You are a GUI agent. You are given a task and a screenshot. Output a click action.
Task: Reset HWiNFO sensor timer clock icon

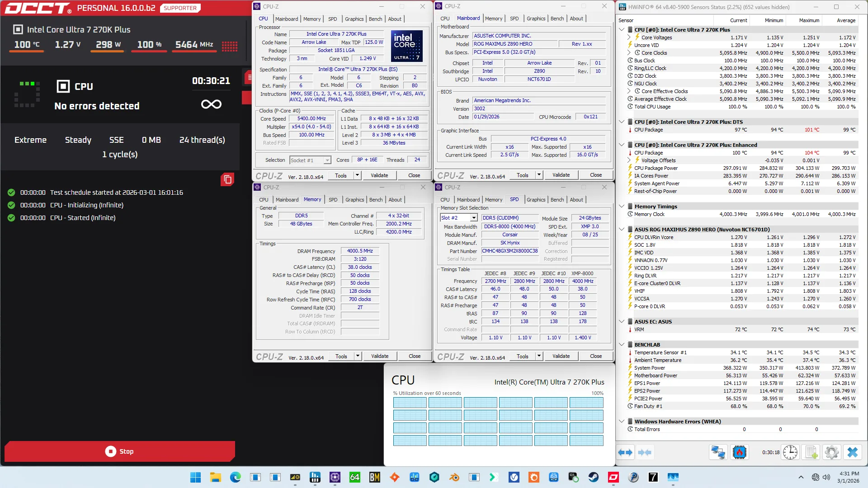[790, 452]
